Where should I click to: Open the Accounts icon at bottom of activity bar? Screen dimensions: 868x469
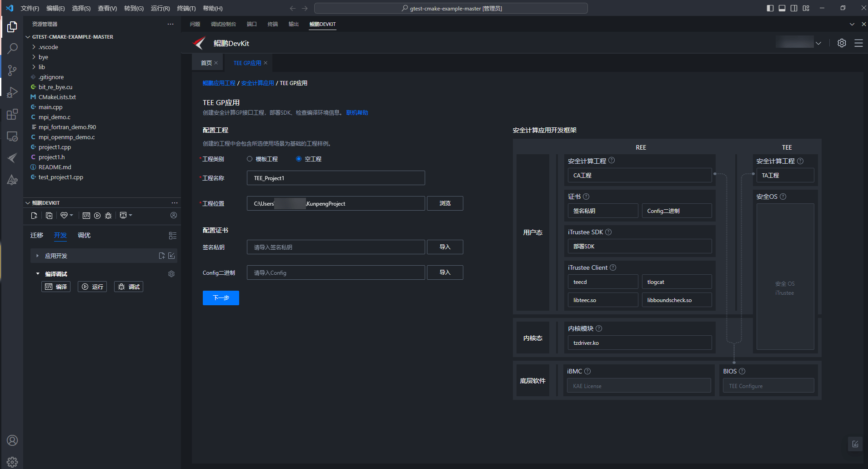(x=12, y=440)
